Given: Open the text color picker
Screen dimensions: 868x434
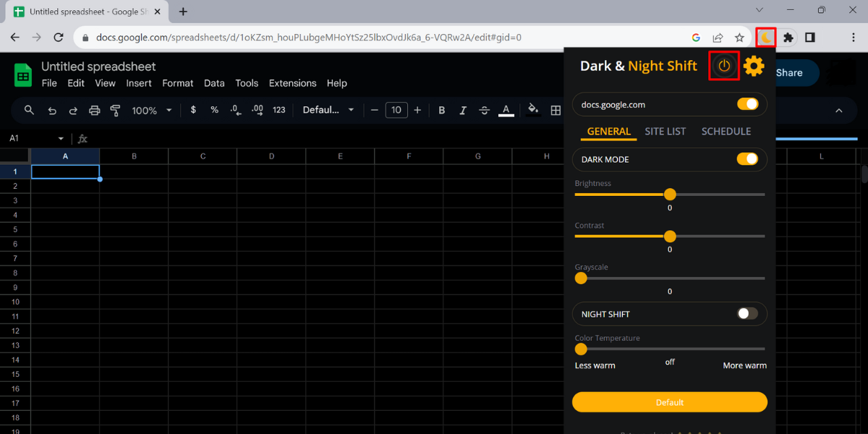Looking at the screenshot, I should pyautogui.click(x=506, y=110).
